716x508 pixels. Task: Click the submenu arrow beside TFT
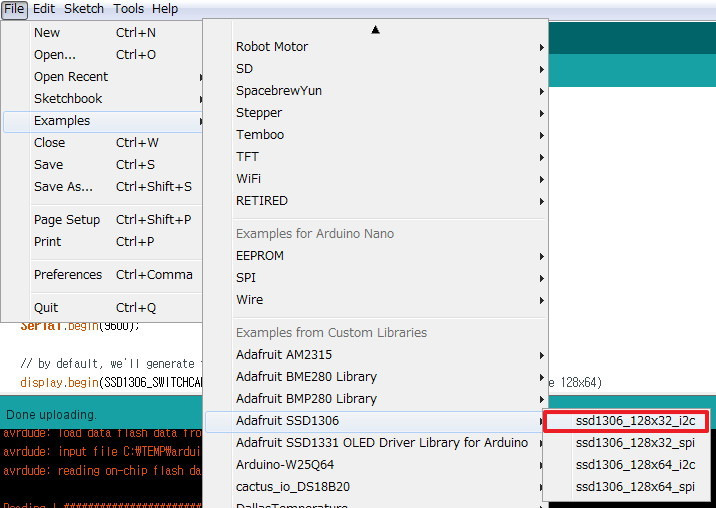(542, 158)
